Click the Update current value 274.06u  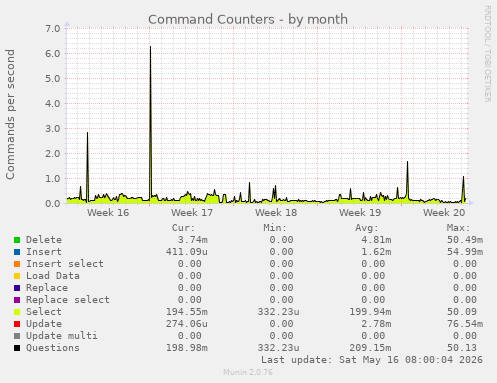187,324
